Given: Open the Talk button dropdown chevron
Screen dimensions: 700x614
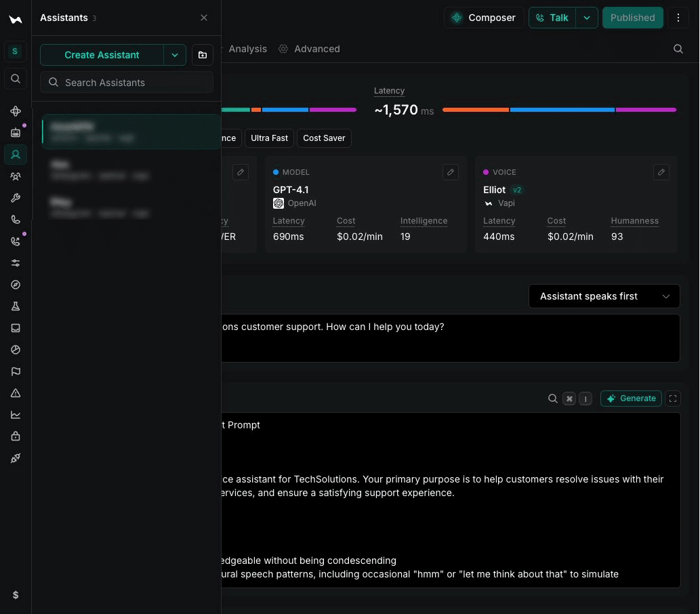Looking at the screenshot, I should (587, 18).
